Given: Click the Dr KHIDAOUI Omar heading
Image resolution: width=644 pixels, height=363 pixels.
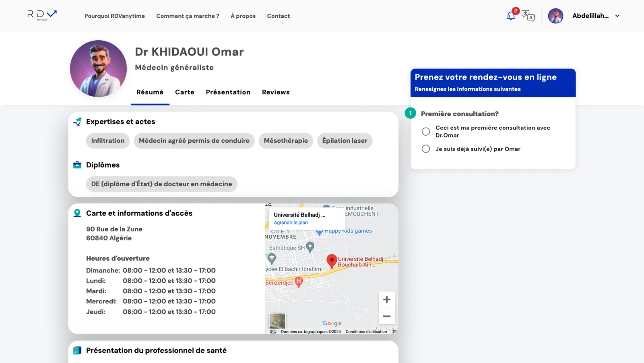Looking at the screenshot, I should click(189, 52).
